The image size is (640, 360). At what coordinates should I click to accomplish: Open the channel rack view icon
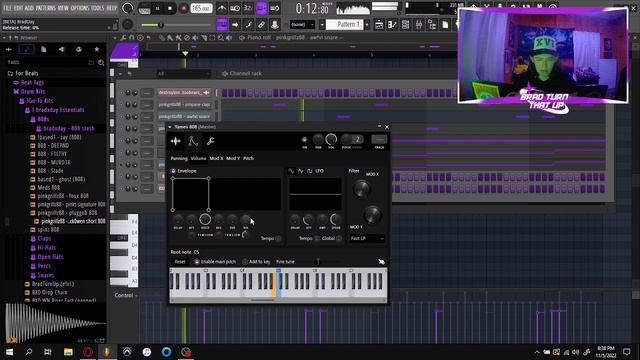pyautogui.click(x=405, y=25)
